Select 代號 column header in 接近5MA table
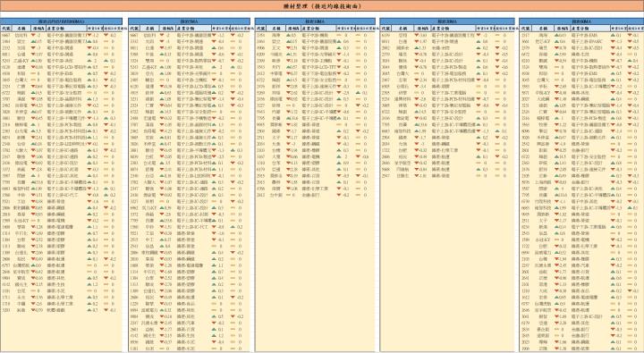The width and height of the screenshot is (644, 353). 134,29
